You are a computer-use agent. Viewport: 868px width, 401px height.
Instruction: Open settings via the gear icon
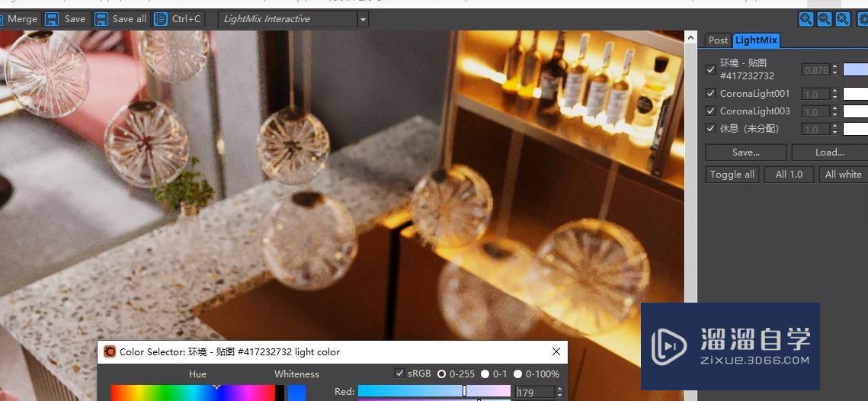861,19
